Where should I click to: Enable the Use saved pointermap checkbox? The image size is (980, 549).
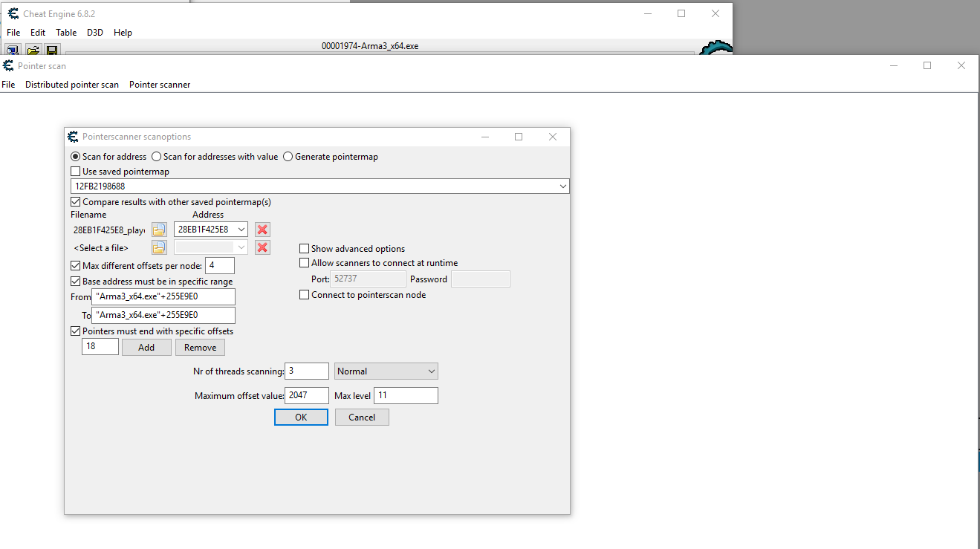(x=76, y=172)
